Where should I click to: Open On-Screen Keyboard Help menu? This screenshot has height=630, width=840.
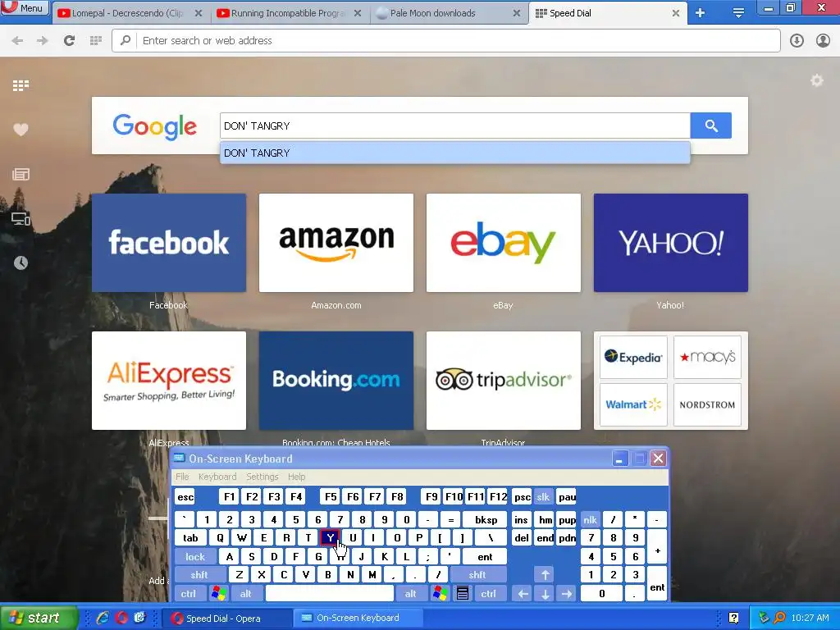tap(296, 477)
